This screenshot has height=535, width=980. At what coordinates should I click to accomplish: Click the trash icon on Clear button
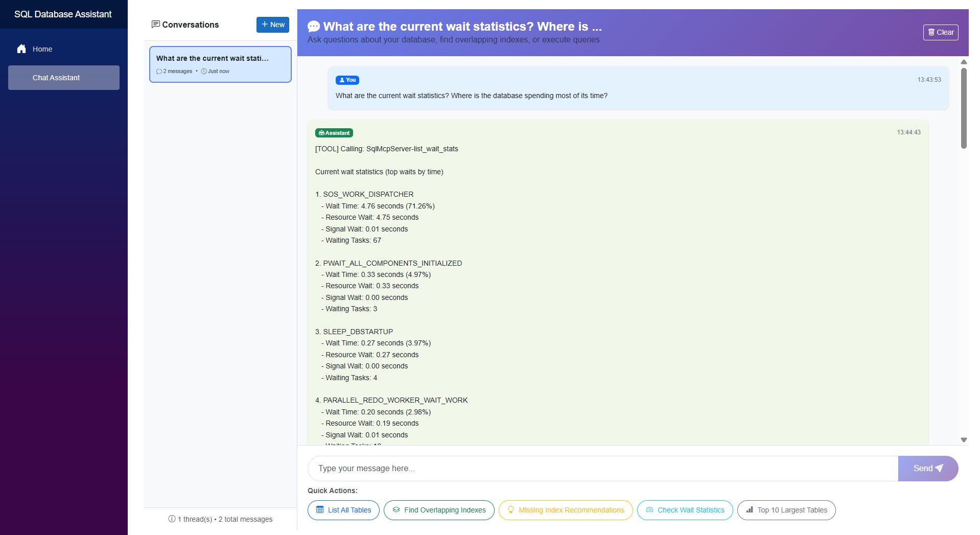[x=931, y=32]
